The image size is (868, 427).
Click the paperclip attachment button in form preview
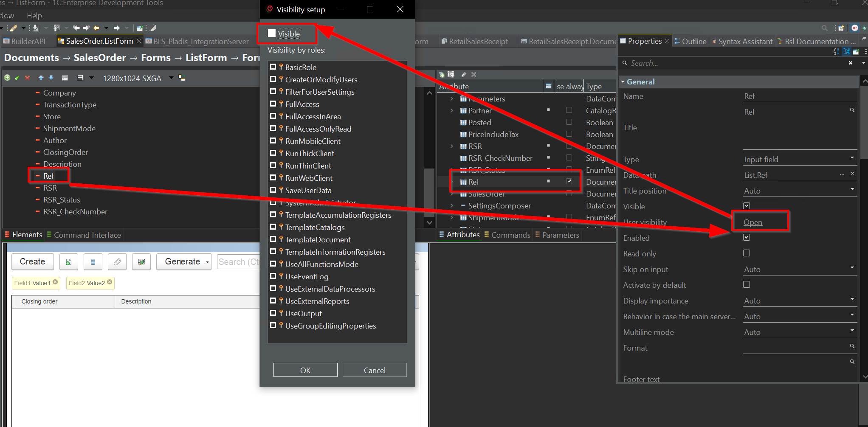pos(117,262)
